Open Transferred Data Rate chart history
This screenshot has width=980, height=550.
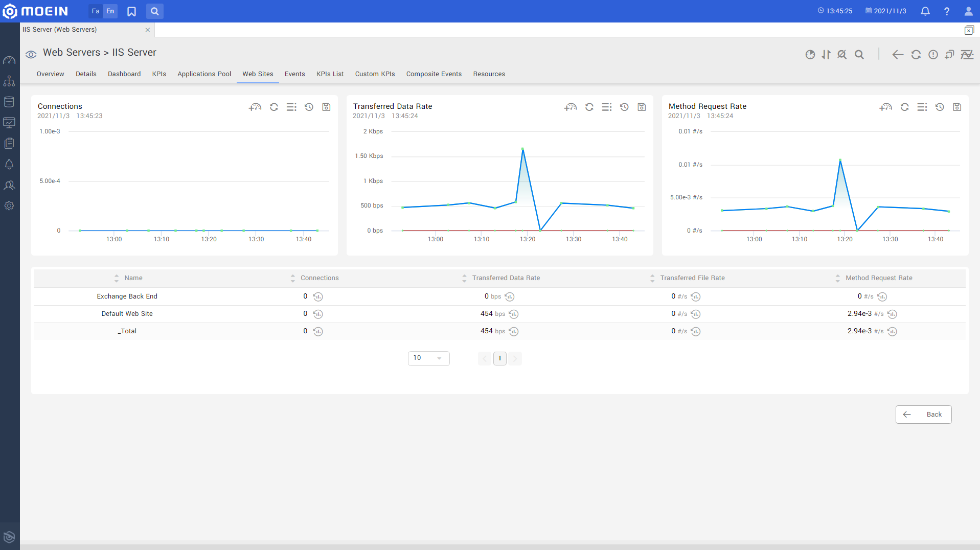coord(624,107)
